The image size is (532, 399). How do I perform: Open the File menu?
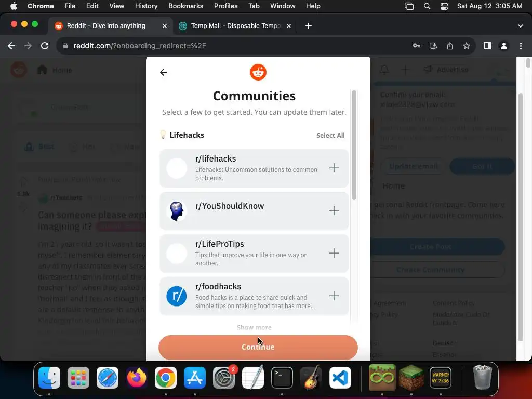click(x=70, y=6)
